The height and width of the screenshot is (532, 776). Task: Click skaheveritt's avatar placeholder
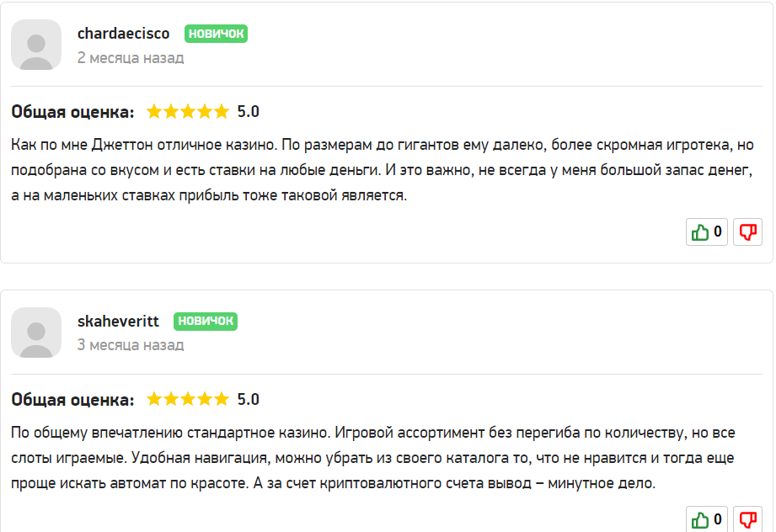pyautogui.click(x=36, y=332)
